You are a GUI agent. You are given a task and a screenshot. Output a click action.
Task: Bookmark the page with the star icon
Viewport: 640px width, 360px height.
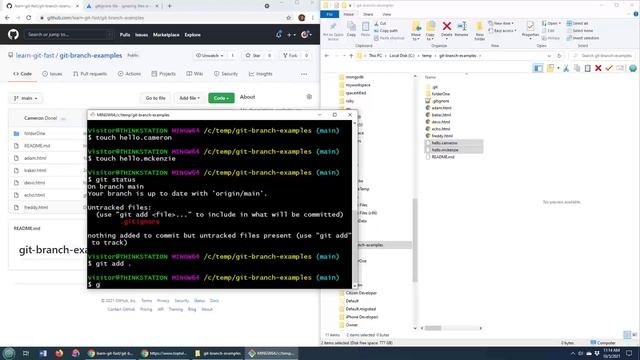[289, 18]
